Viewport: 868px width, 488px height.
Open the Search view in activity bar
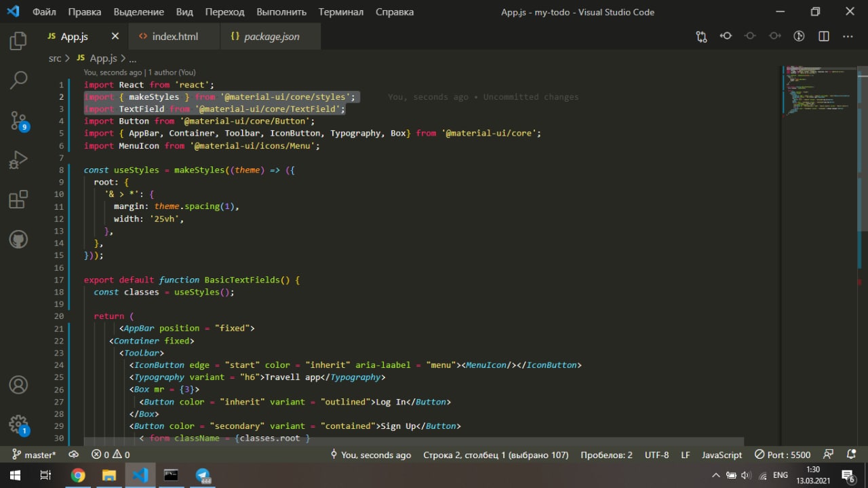(x=18, y=80)
